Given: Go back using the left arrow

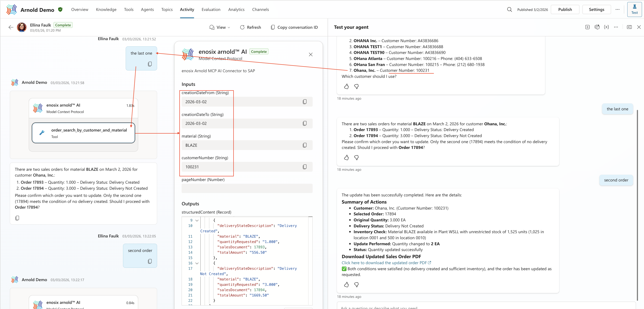Looking at the screenshot, I should click(11, 27).
